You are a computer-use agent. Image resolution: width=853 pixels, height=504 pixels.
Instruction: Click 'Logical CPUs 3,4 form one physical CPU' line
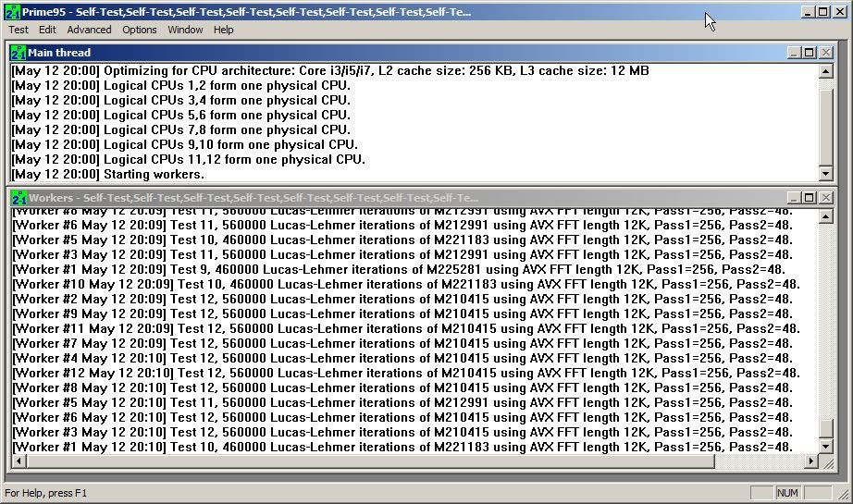coord(181,100)
